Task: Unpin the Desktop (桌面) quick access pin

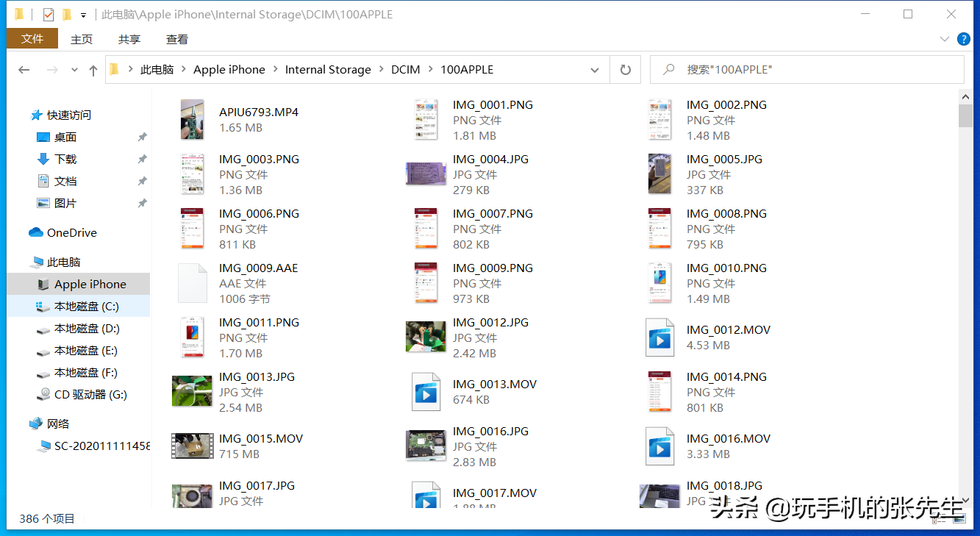Action: tap(142, 137)
